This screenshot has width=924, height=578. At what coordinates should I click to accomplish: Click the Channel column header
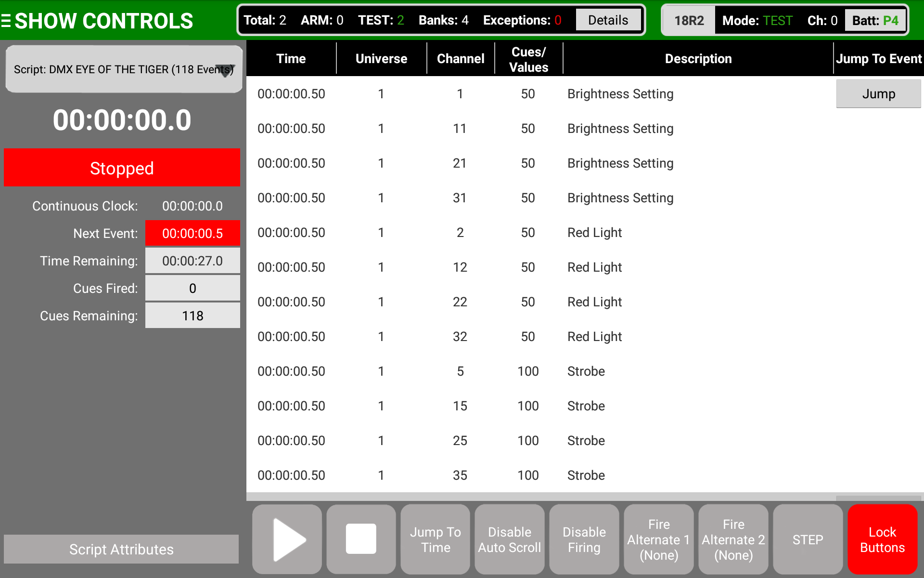click(461, 59)
